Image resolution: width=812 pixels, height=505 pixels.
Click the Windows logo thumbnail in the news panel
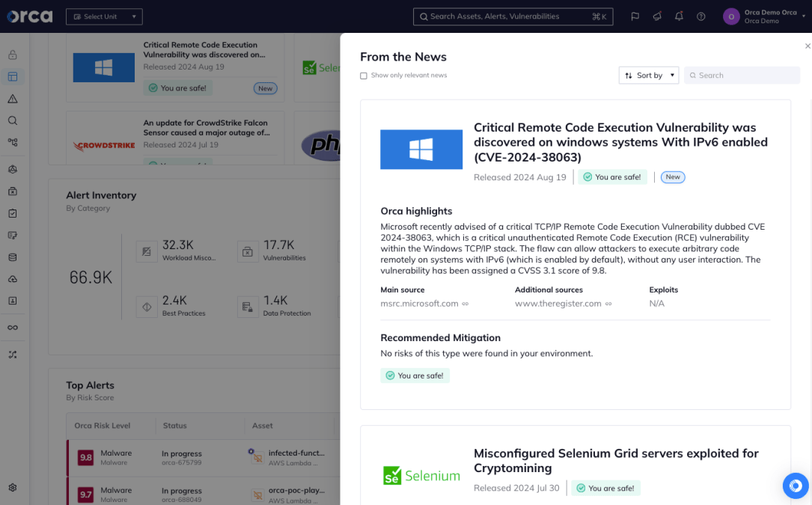421,149
